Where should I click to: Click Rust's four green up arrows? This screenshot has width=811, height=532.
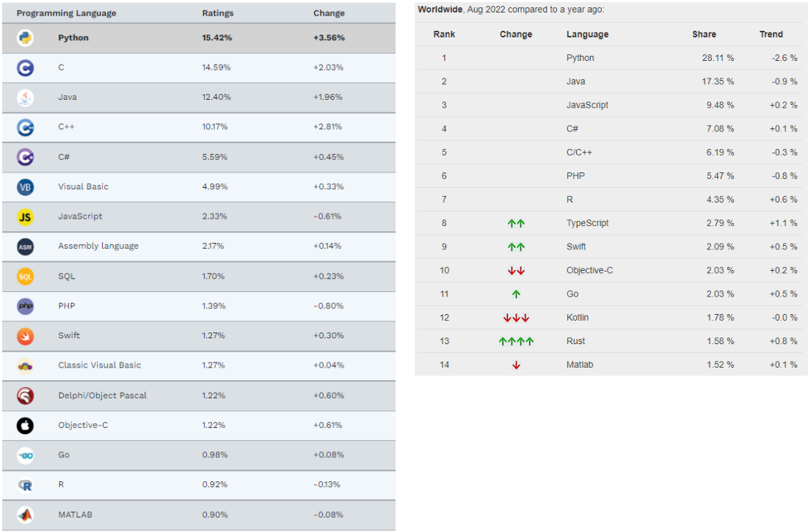point(516,341)
